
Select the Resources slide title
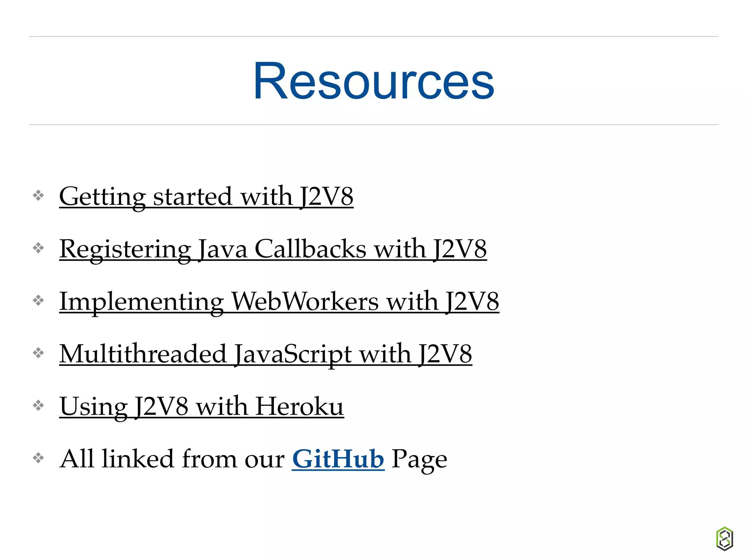(373, 81)
